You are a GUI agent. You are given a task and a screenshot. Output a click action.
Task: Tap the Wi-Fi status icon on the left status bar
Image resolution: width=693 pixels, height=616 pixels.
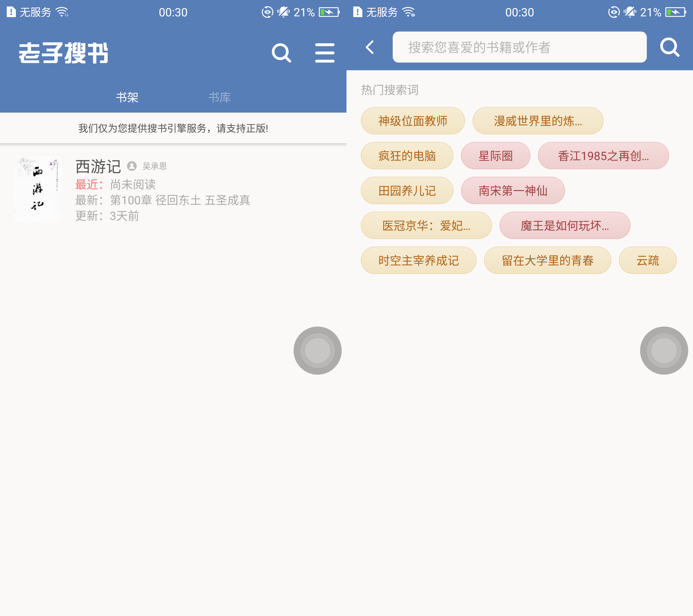(x=62, y=12)
